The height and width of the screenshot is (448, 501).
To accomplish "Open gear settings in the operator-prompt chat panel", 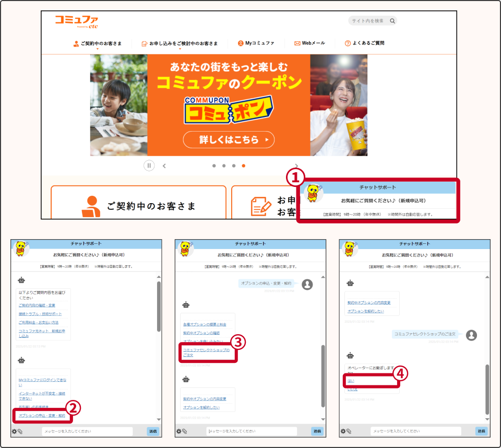I will tap(343, 431).
